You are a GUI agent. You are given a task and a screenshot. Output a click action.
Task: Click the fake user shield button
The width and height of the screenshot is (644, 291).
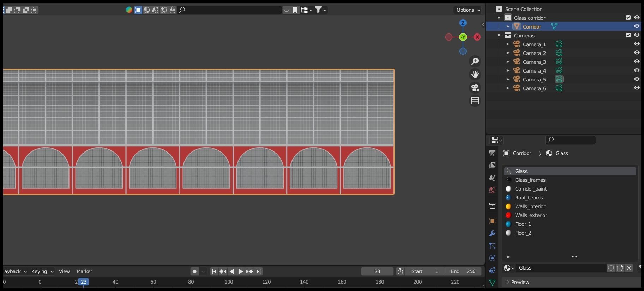[x=611, y=268]
